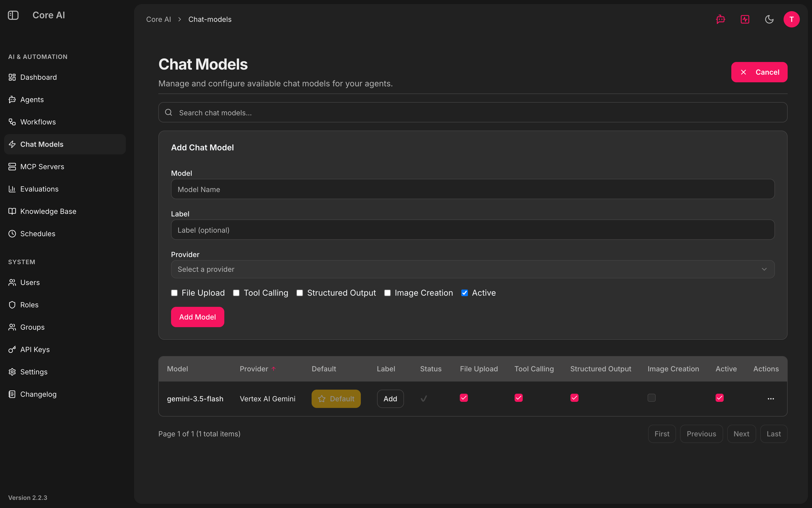Enable the Tool Calling checkbox in form

[236, 293]
